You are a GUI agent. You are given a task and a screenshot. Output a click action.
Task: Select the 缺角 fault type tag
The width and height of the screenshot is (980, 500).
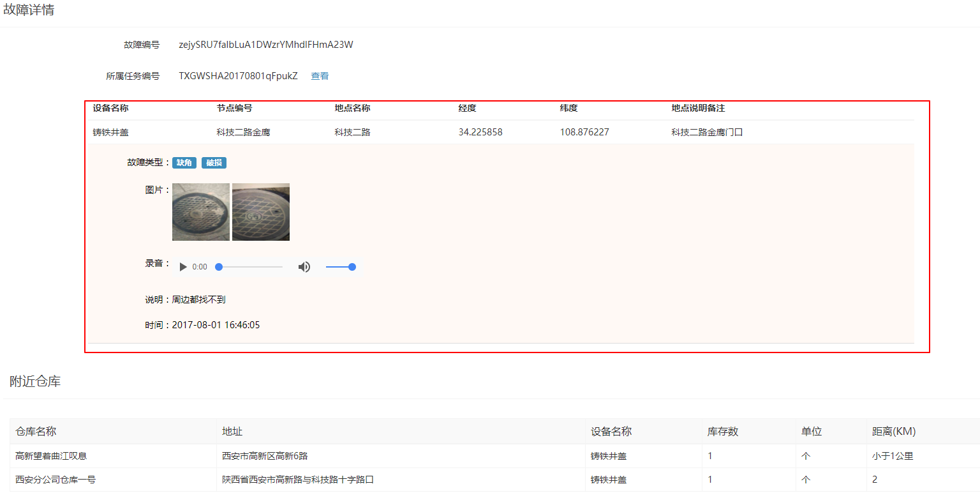(184, 163)
